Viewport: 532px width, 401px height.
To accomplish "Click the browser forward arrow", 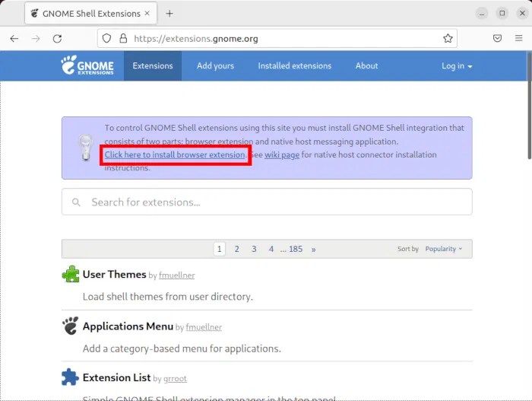I will 36,38.
